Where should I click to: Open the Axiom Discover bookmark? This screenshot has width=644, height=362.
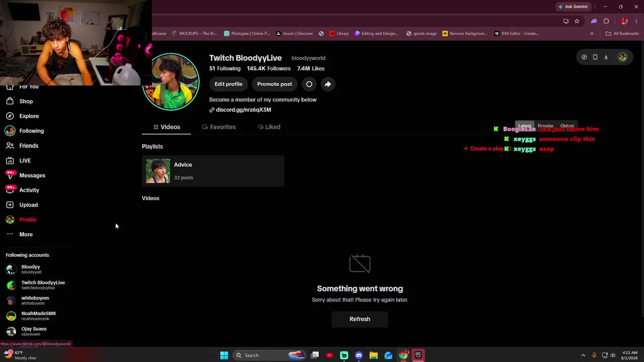click(294, 34)
